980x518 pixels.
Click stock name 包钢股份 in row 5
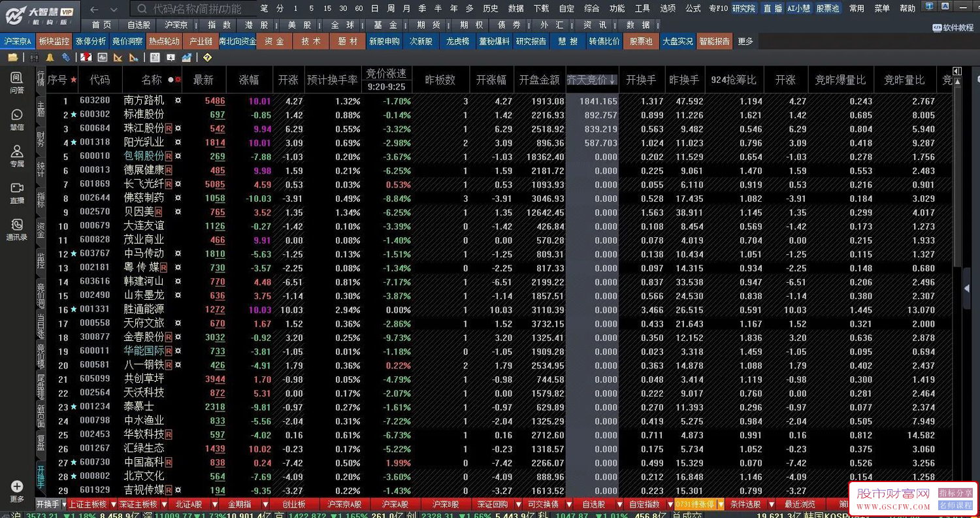click(x=144, y=157)
